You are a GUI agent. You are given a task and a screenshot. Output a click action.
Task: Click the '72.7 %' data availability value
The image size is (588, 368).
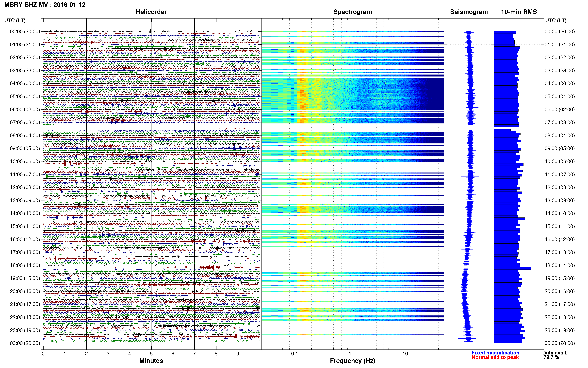tap(551, 357)
